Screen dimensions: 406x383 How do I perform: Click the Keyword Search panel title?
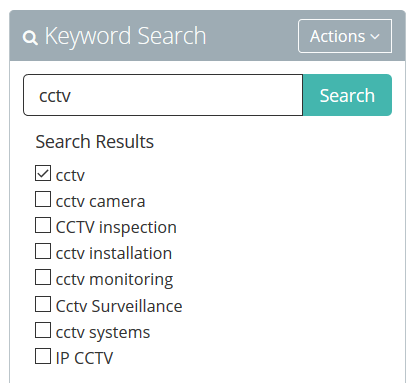point(125,37)
